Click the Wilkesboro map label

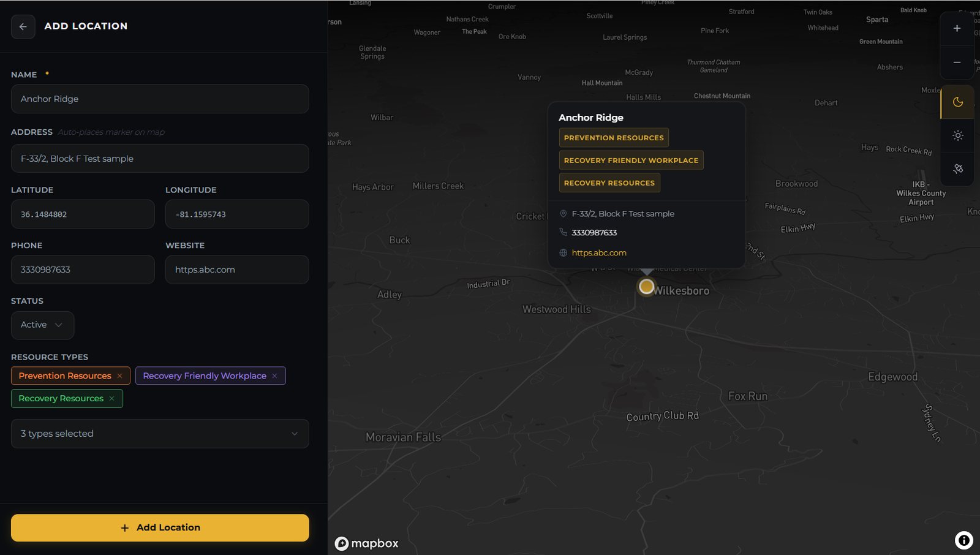point(681,291)
